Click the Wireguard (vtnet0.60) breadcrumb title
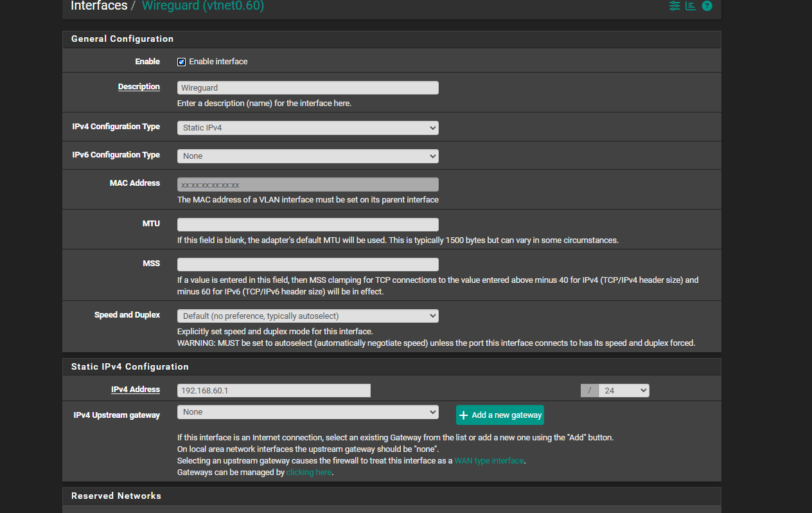Screen dimensions: 812x513 203,6
